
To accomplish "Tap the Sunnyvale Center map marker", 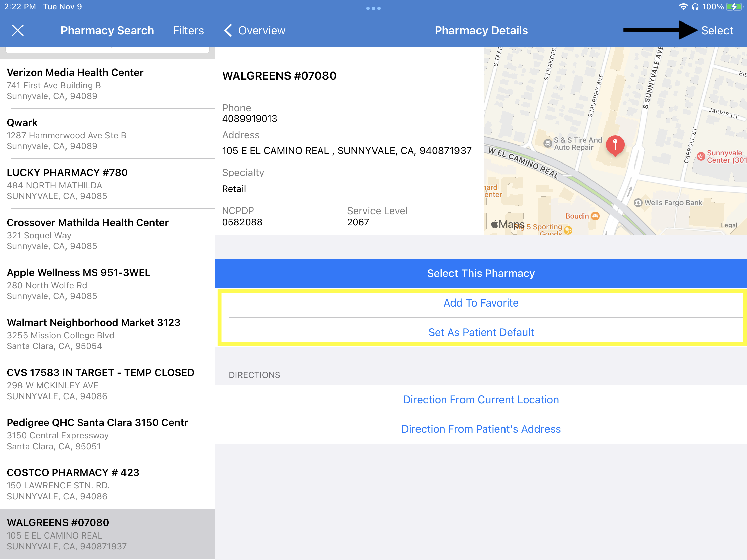I will coord(701,156).
